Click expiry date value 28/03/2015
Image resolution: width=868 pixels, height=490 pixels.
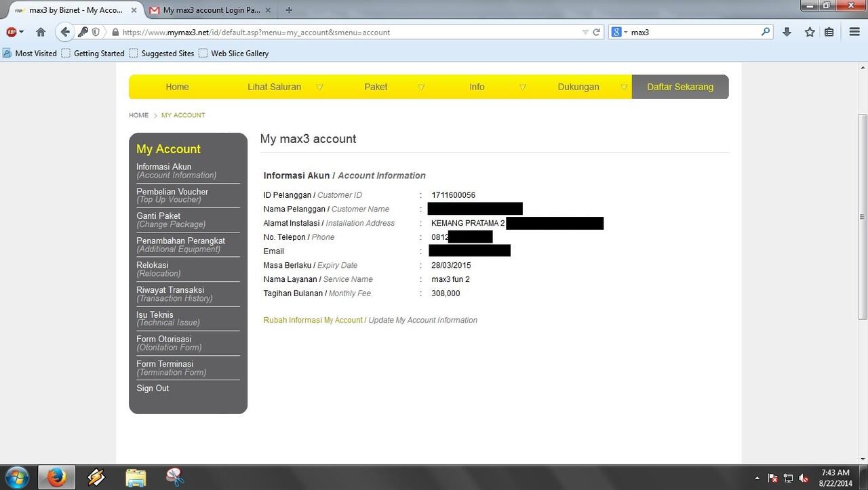point(451,265)
